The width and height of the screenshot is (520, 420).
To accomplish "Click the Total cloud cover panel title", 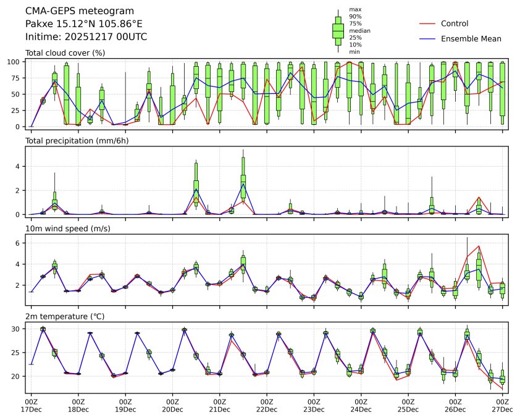I will pyautogui.click(x=65, y=52).
